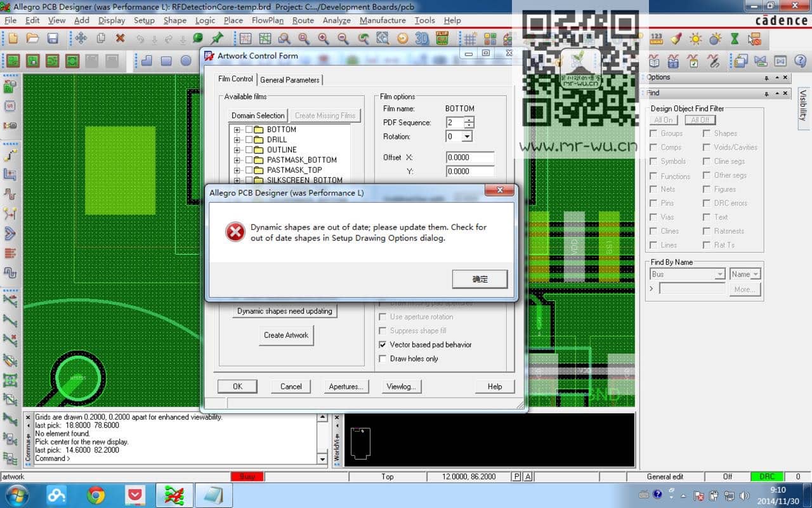Click the highlight brush icon
Viewport: 812px width, 508px height.
pos(676,39)
